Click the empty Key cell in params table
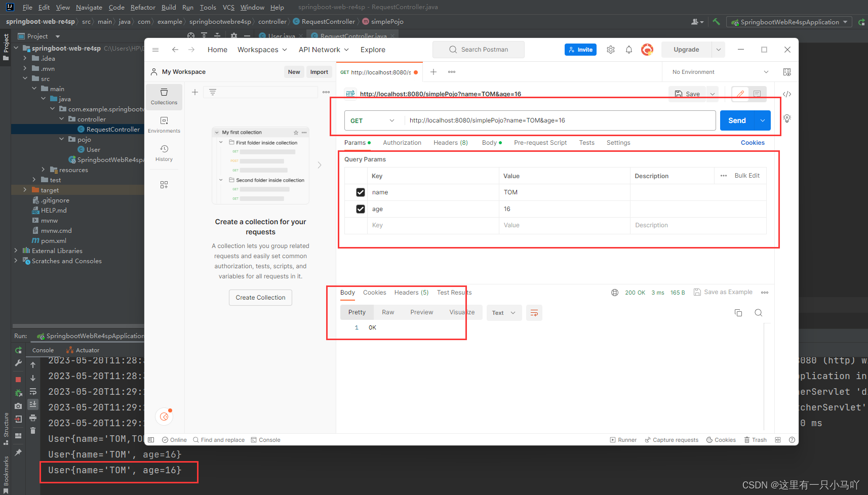This screenshot has width=868, height=495. (433, 225)
